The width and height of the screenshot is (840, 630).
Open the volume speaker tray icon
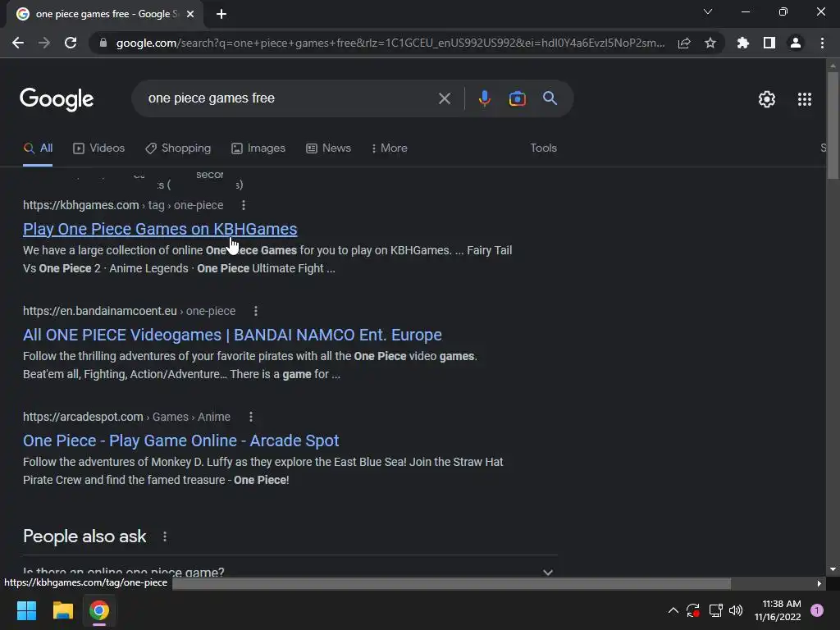(736, 610)
